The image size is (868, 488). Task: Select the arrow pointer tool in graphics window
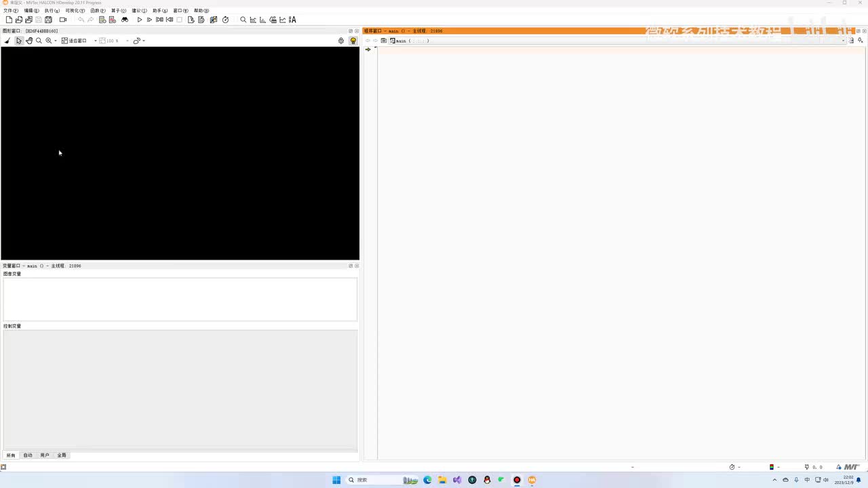click(x=19, y=41)
